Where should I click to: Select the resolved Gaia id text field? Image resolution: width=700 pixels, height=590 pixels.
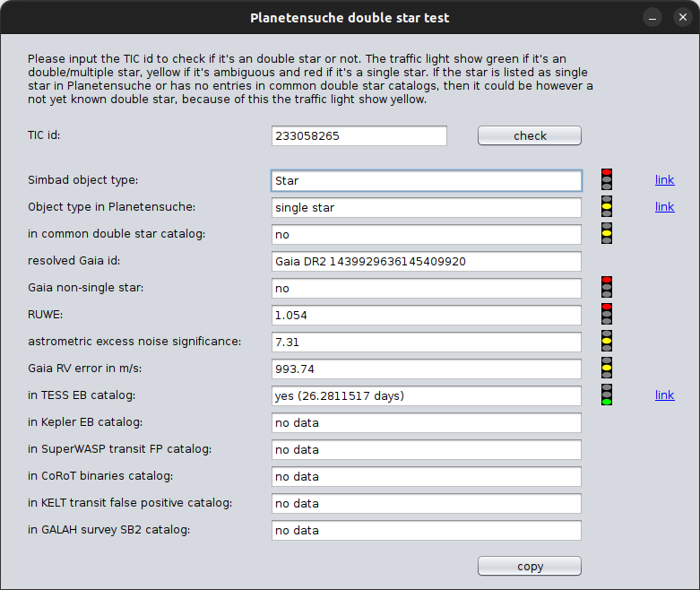coord(427,261)
